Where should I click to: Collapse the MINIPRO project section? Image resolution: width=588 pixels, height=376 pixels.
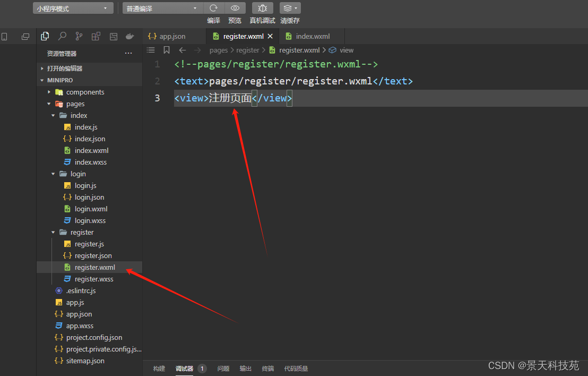[x=90, y=80]
